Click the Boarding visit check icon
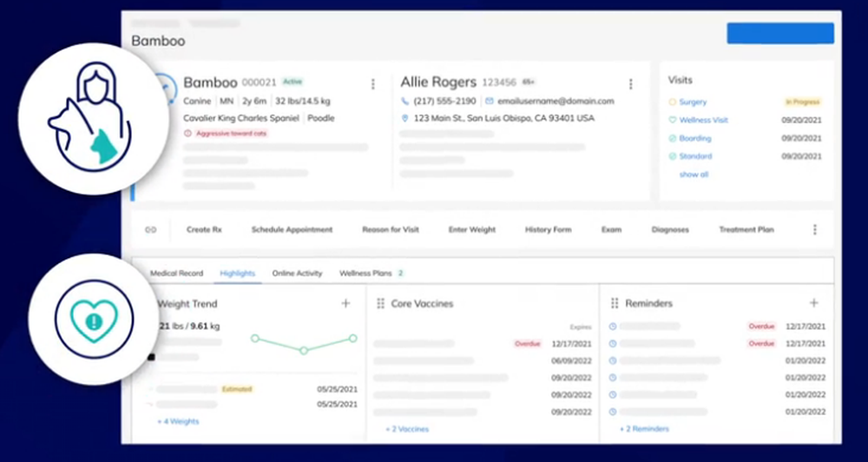The width and height of the screenshot is (868, 462). tap(673, 138)
